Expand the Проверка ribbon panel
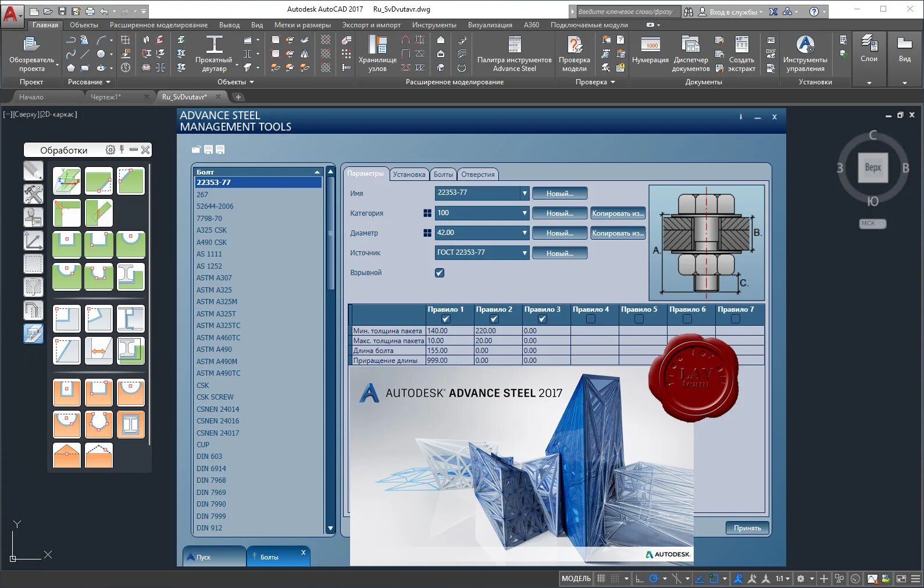This screenshot has width=924, height=588. [595, 82]
